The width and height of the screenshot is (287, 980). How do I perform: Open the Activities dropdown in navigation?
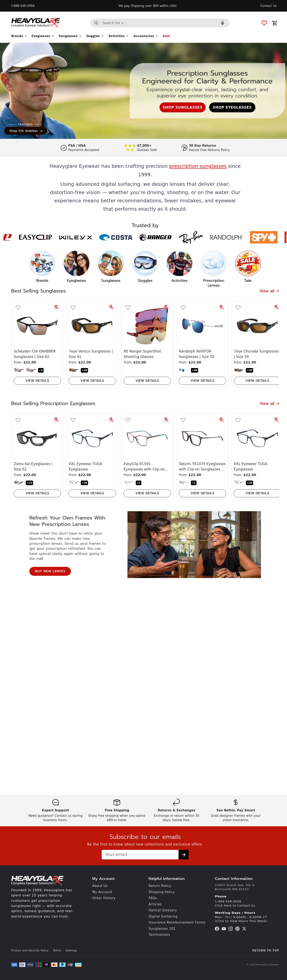(x=118, y=36)
